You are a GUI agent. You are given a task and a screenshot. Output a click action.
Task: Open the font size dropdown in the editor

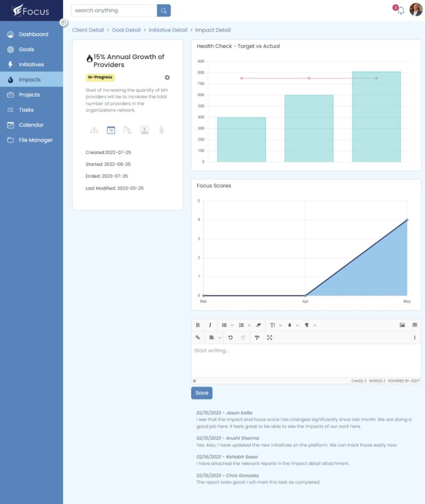274,324
